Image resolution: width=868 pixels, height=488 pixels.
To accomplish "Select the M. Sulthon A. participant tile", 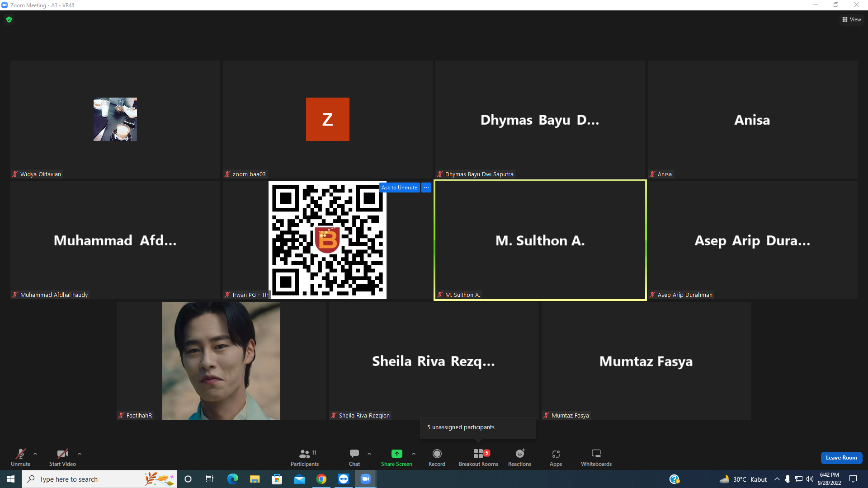I will (540, 240).
